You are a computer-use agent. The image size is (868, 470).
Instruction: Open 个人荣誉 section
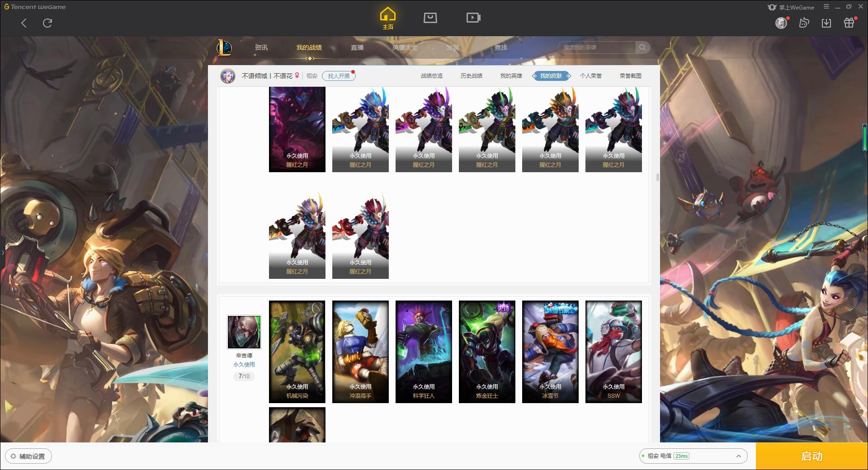click(x=591, y=76)
